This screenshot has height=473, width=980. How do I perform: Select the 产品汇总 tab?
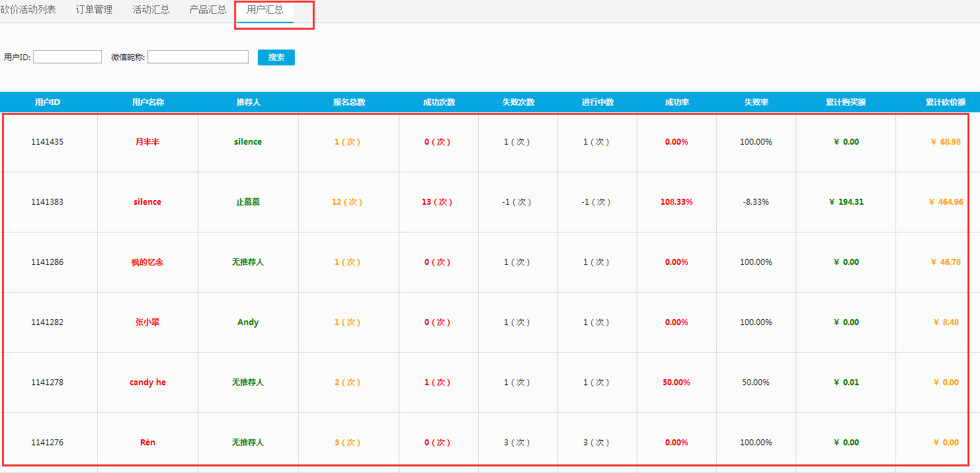pyautogui.click(x=208, y=10)
